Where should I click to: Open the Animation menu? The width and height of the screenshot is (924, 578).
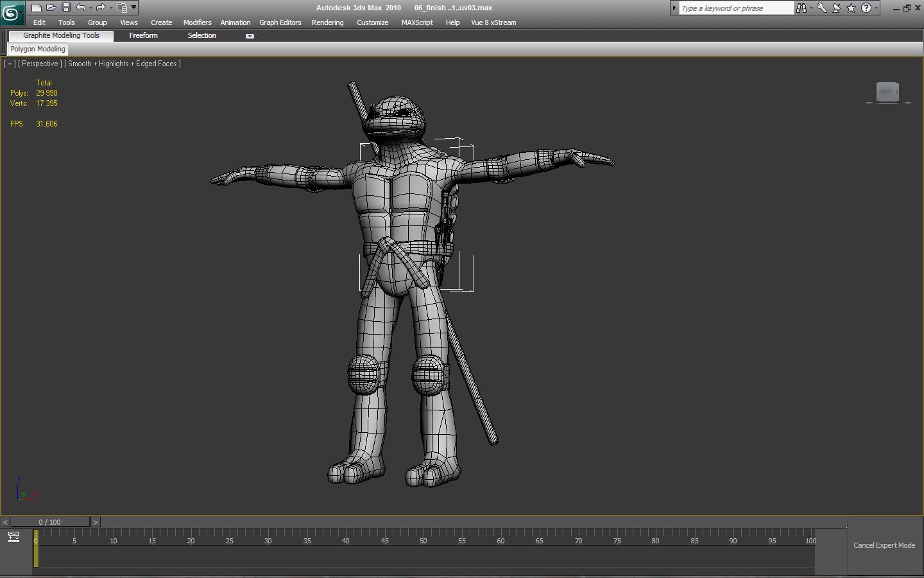pos(235,22)
